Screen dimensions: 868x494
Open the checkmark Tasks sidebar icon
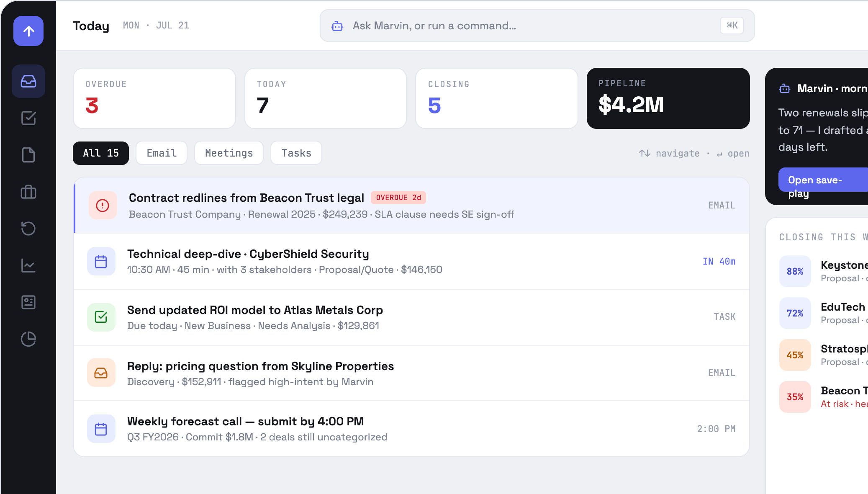[28, 118]
